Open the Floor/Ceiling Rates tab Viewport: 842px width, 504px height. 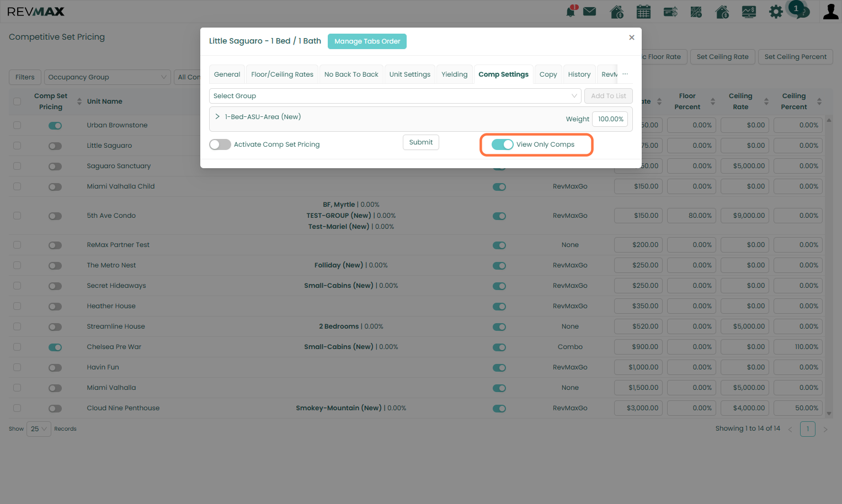pyautogui.click(x=283, y=74)
